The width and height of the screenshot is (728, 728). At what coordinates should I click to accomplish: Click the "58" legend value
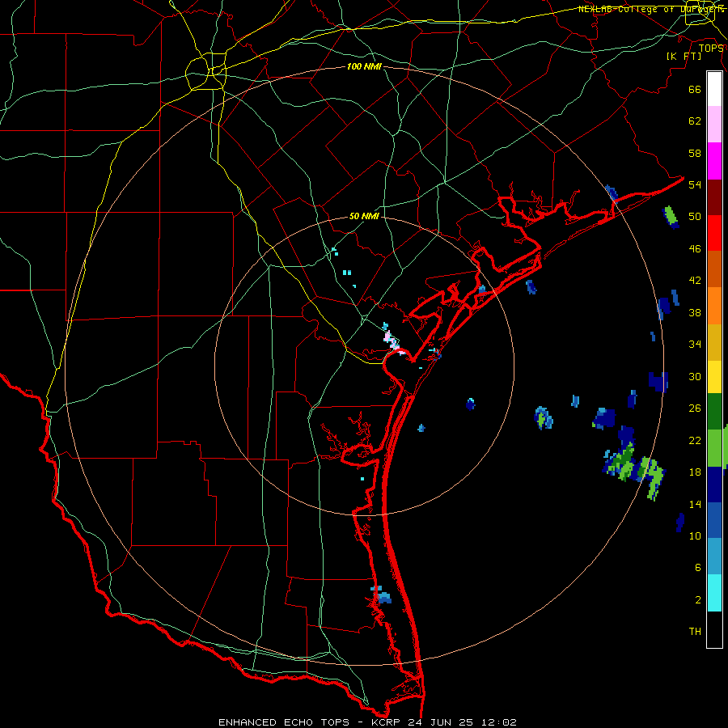[x=695, y=153]
